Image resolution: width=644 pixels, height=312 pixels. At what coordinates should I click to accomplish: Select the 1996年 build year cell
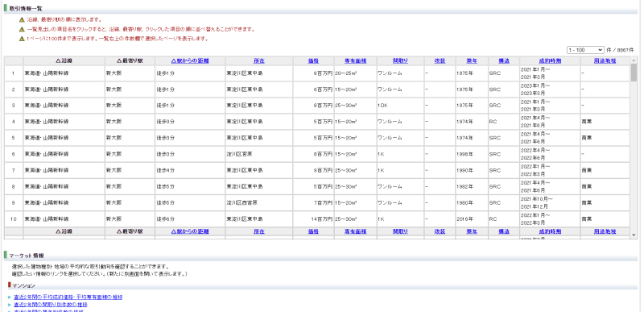tap(472, 154)
